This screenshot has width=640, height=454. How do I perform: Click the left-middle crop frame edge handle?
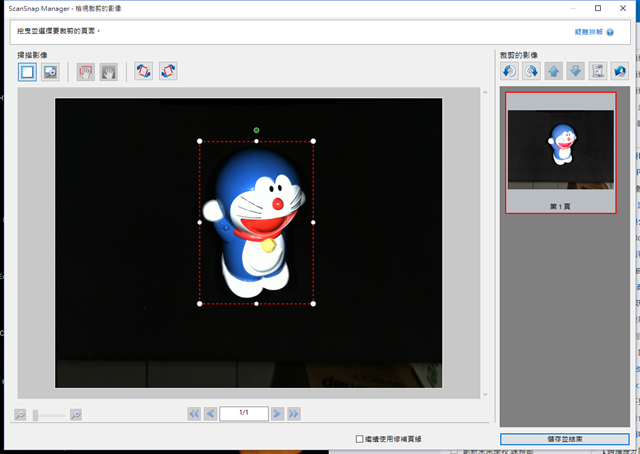point(200,223)
